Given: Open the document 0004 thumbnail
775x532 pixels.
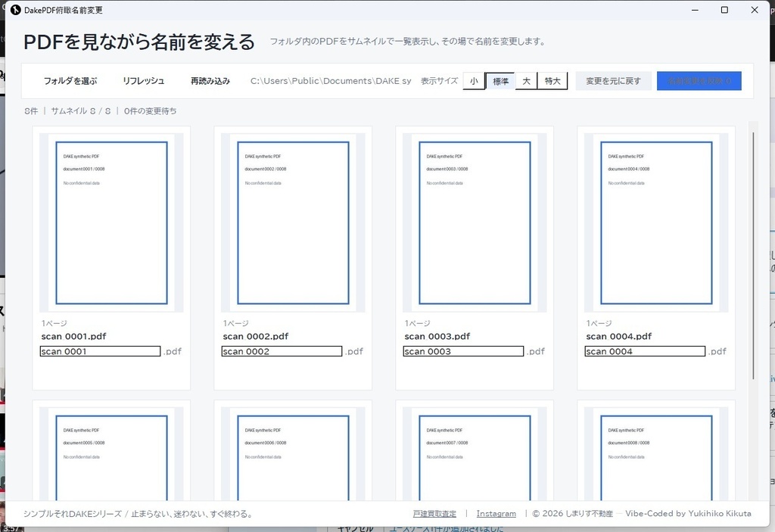Looking at the screenshot, I should (x=656, y=222).
